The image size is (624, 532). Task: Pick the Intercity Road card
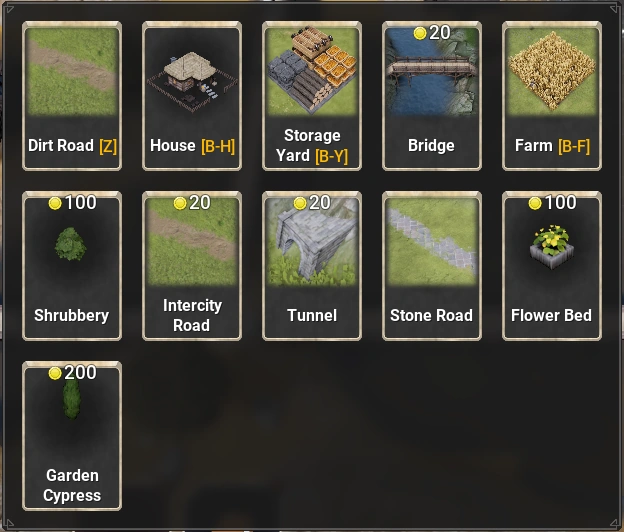192,266
